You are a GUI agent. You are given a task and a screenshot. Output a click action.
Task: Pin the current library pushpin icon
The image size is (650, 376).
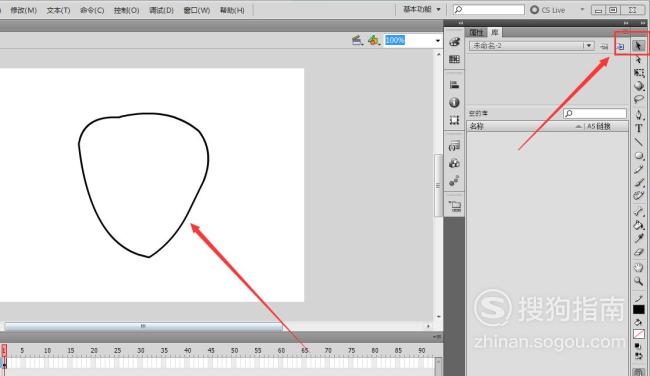604,46
